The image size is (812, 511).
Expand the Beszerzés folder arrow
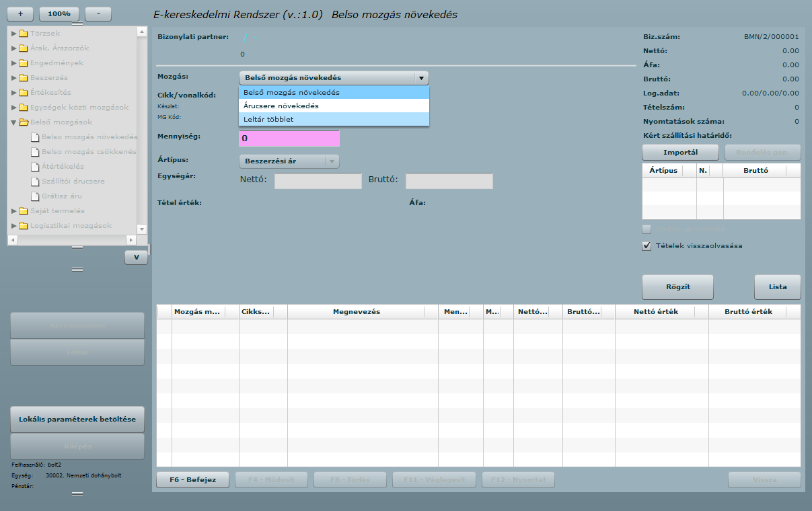[x=14, y=77]
